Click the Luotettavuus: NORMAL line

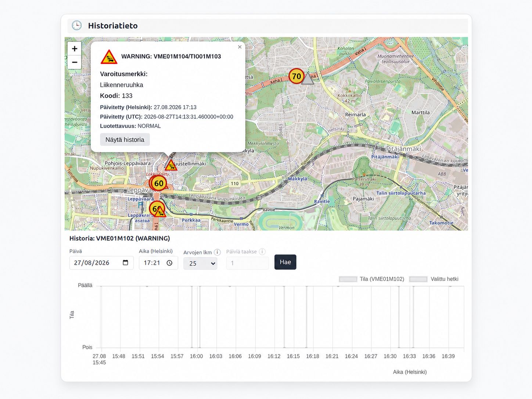(130, 126)
